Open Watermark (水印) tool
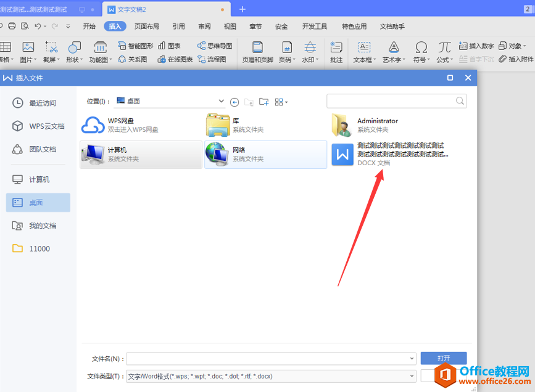The width and height of the screenshot is (535, 392). tap(310, 52)
